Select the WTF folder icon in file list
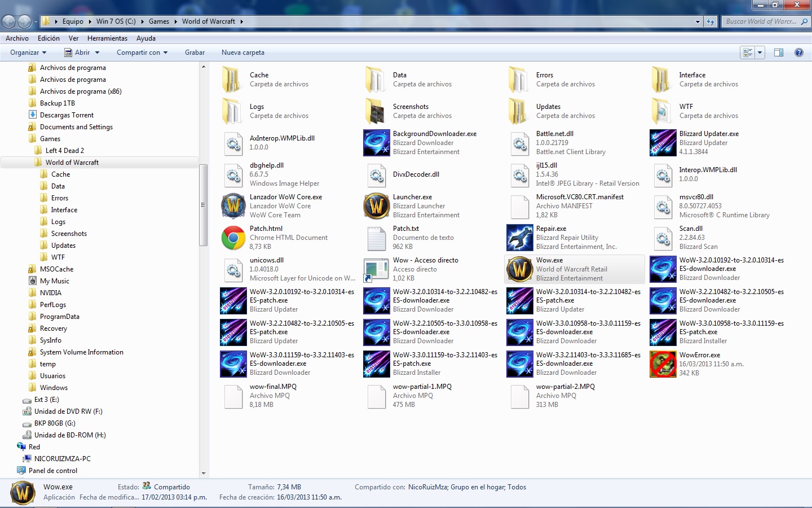812x508 pixels. point(663,111)
